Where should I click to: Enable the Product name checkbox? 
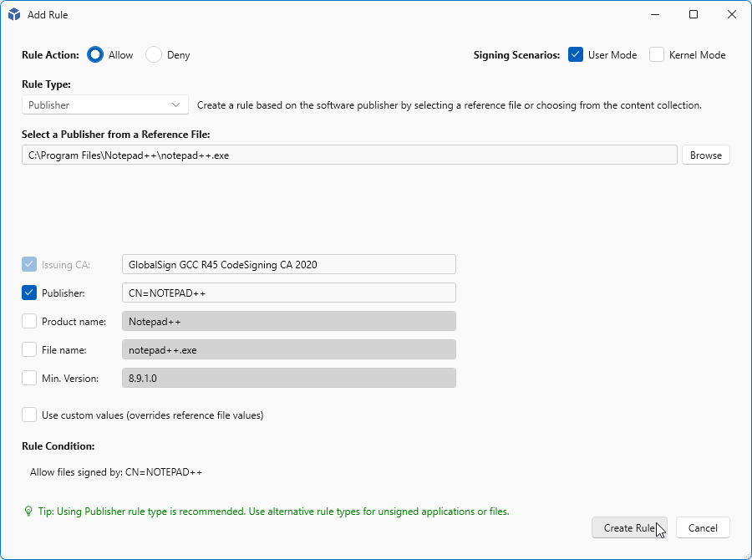click(x=30, y=322)
